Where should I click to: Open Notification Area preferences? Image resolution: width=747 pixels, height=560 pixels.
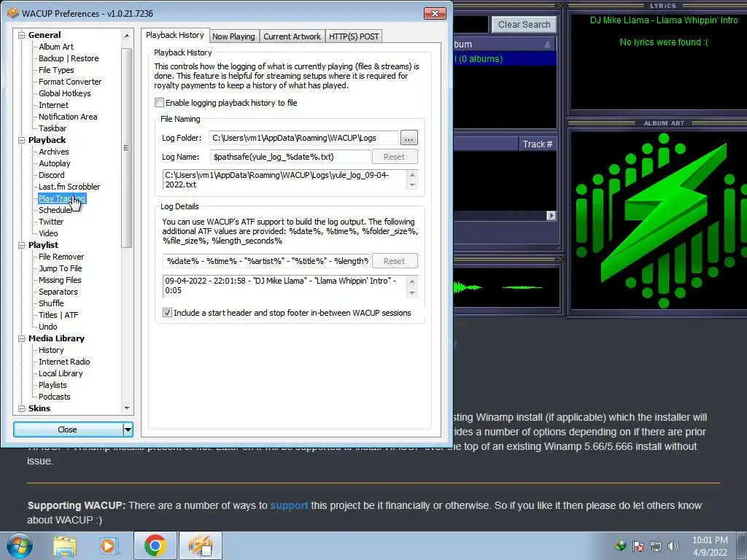(x=68, y=117)
